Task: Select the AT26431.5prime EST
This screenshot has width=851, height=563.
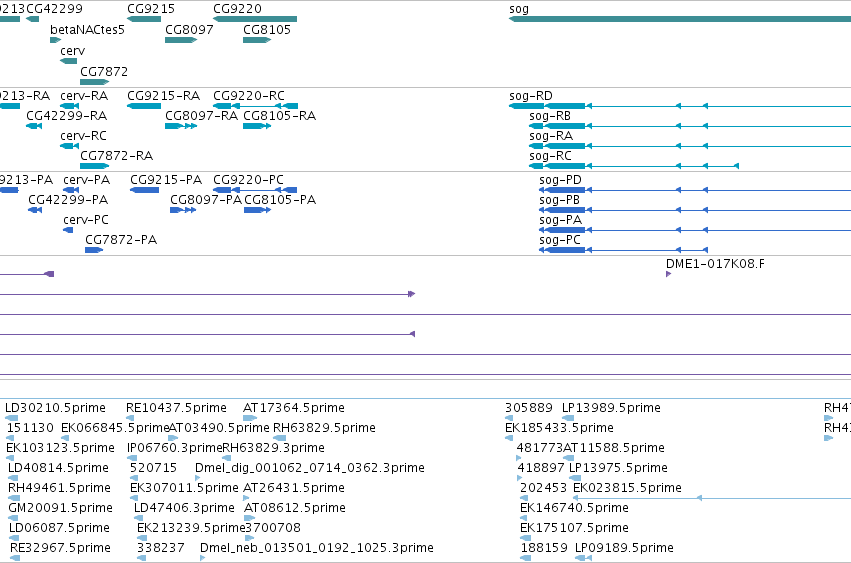Action: coord(246,498)
